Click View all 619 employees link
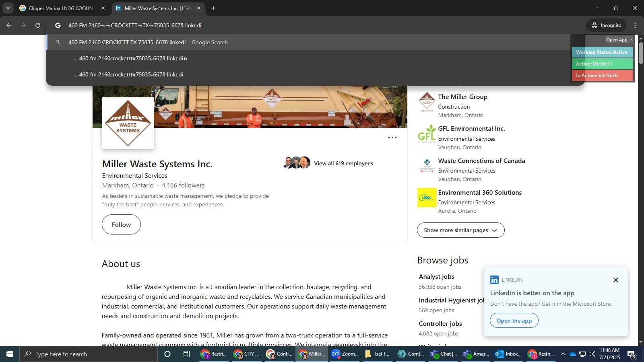The image size is (644, 362). (x=343, y=163)
